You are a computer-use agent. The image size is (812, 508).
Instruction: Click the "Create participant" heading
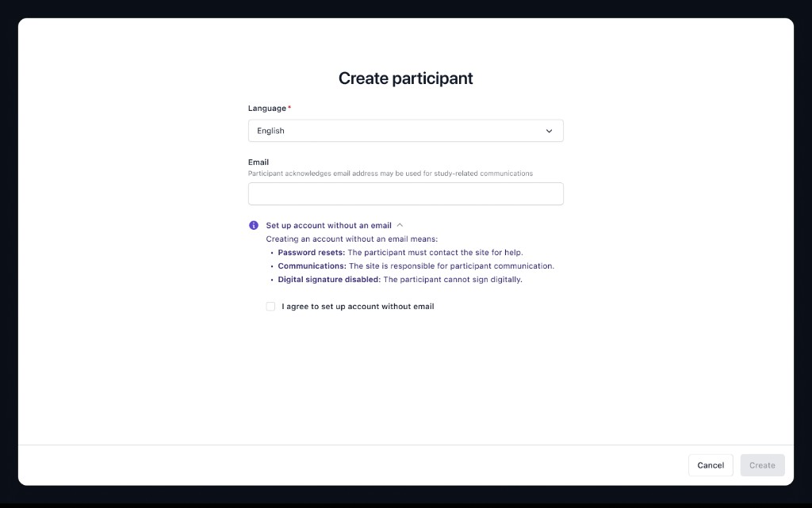[405, 78]
